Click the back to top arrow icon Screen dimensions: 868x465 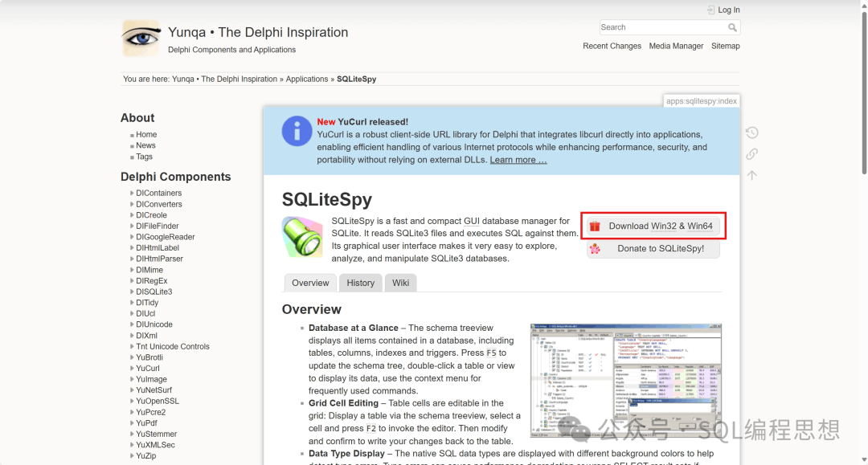click(751, 175)
